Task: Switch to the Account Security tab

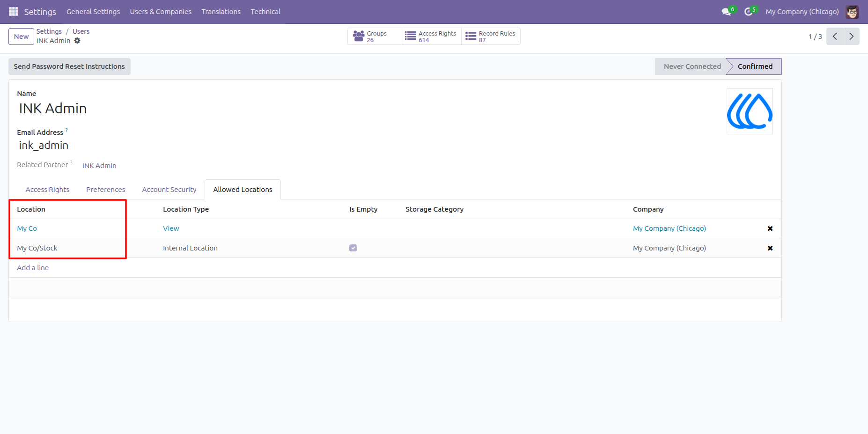Action: [169, 190]
